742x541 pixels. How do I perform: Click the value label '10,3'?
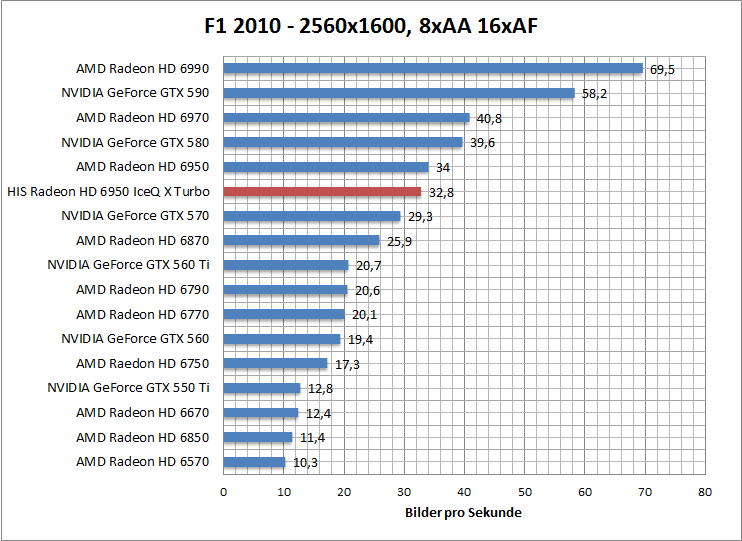click(x=306, y=463)
